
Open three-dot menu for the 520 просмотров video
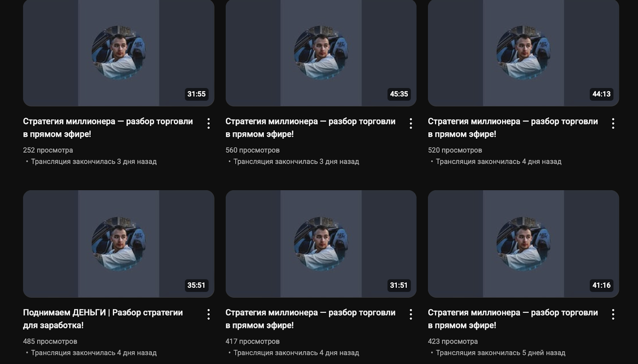click(613, 123)
